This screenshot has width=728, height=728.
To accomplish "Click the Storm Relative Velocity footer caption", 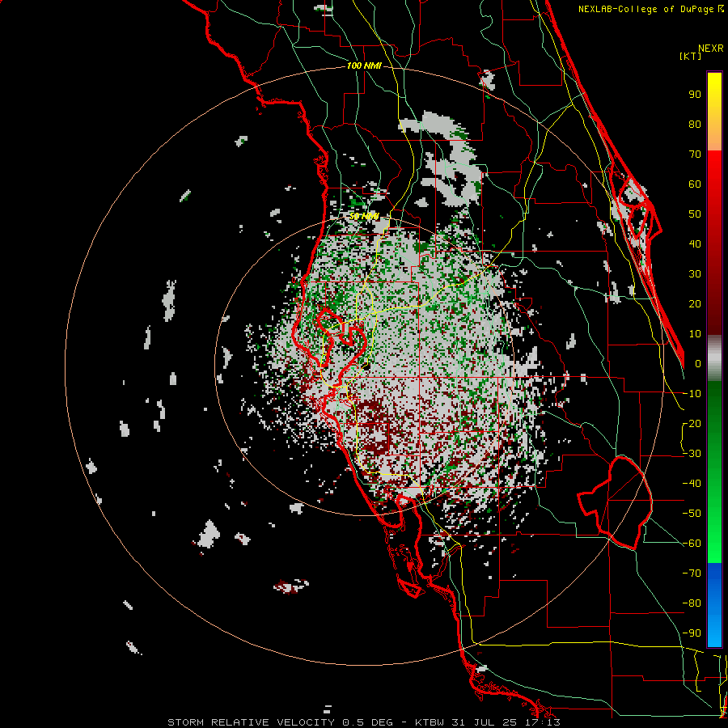I will click(x=364, y=722).
